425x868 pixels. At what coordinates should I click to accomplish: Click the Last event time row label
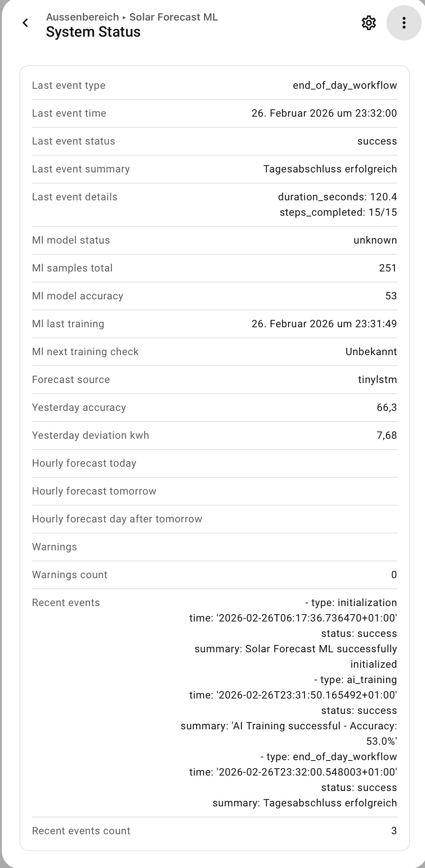pos(69,113)
